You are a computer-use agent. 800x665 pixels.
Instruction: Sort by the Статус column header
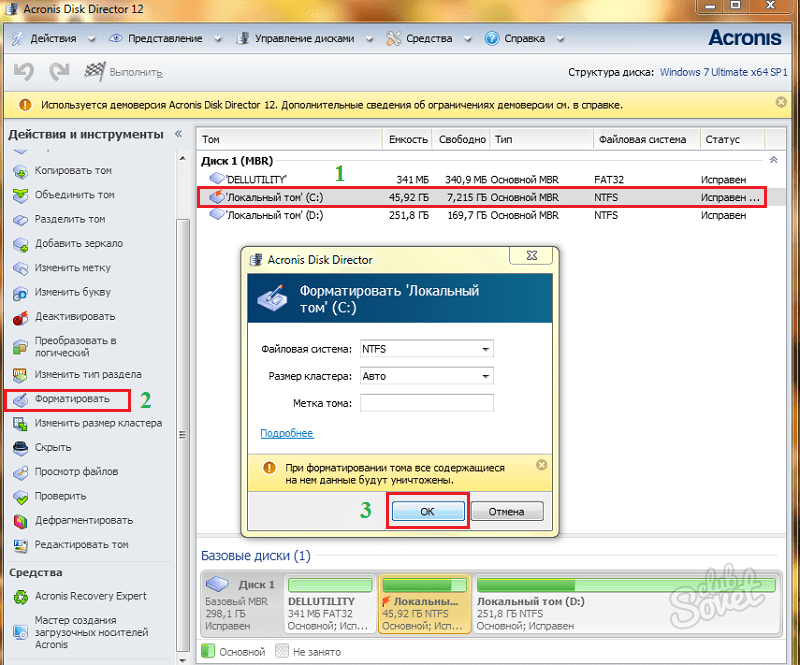pos(732,139)
